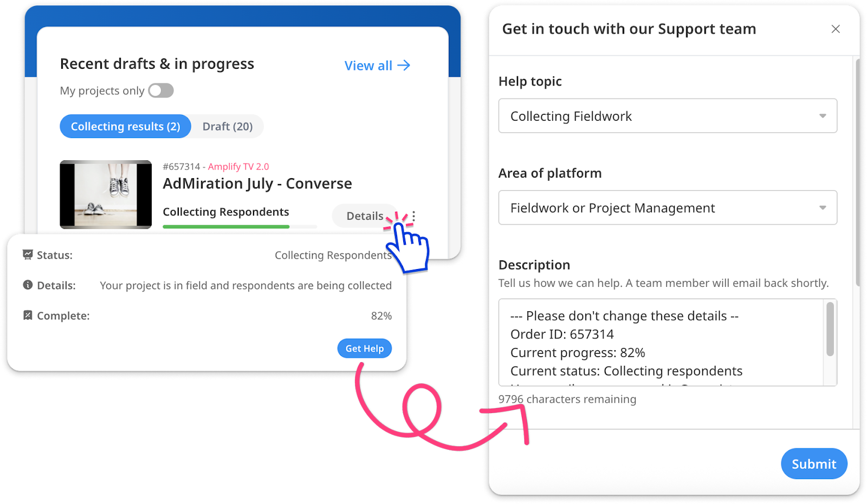Expand the Help topic dropdown
The height and width of the screenshot is (504, 867).
[668, 116]
